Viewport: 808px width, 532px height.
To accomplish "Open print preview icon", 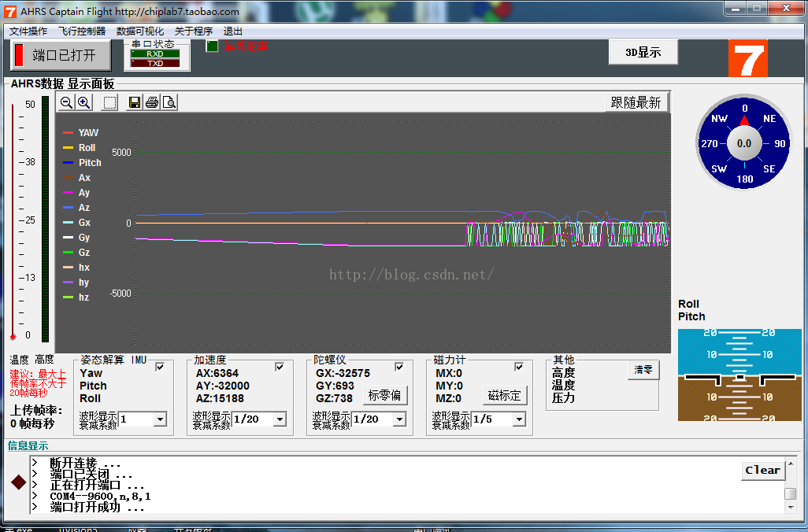I will point(169,102).
